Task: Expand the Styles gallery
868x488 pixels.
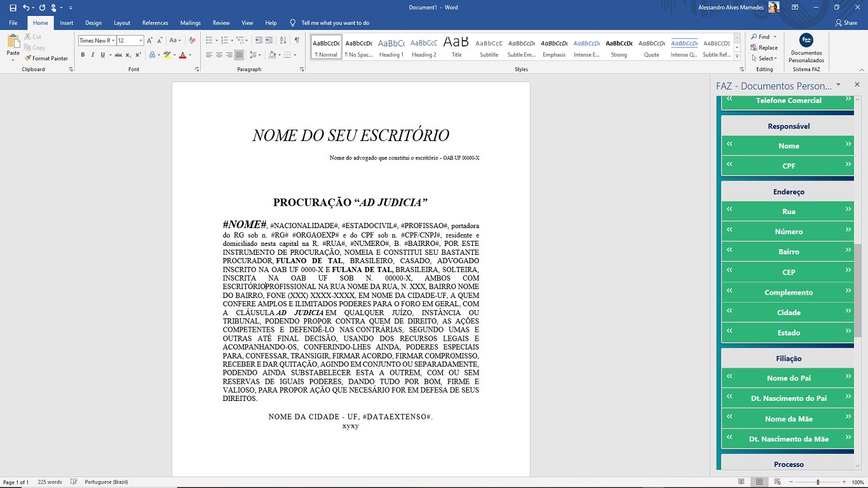Action: pyautogui.click(x=737, y=57)
